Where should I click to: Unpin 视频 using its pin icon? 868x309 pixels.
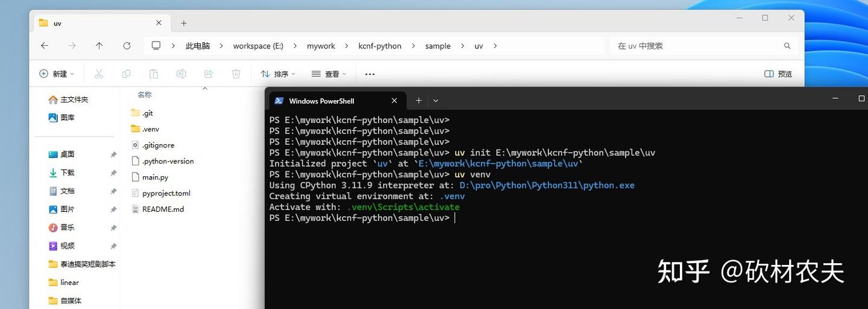(x=113, y=246)
